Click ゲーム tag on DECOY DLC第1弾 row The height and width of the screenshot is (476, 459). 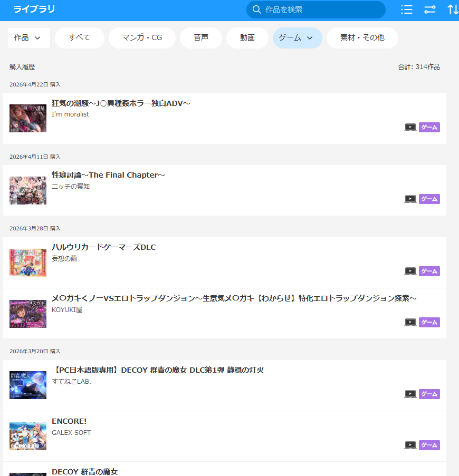click(429, 394)
